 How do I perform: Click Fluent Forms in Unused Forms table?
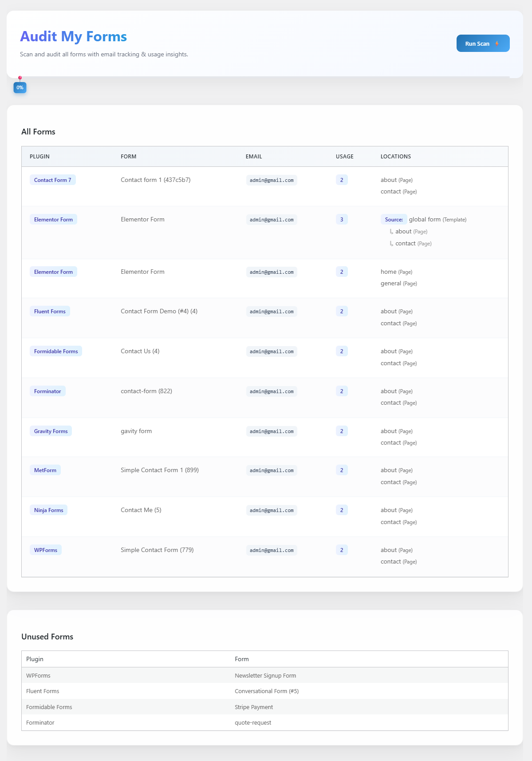43,691
